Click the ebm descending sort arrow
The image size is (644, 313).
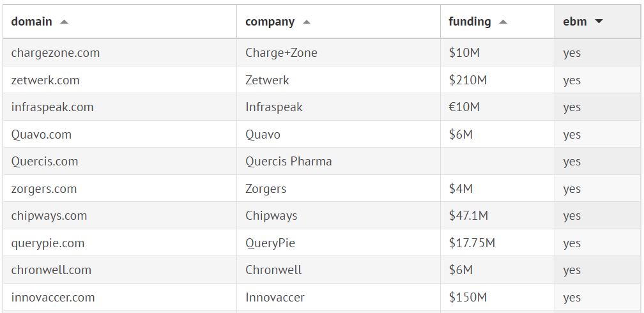pyautogui.click(x=599, y=22)
